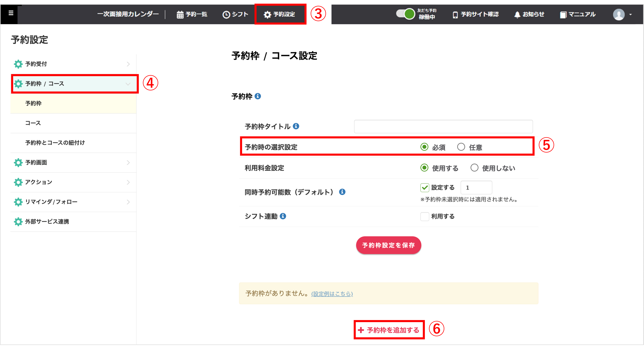Open 予約設定 in top navigation
This screenshot has width=644, height=349.
pyautogui.click(x=279, y=14)
